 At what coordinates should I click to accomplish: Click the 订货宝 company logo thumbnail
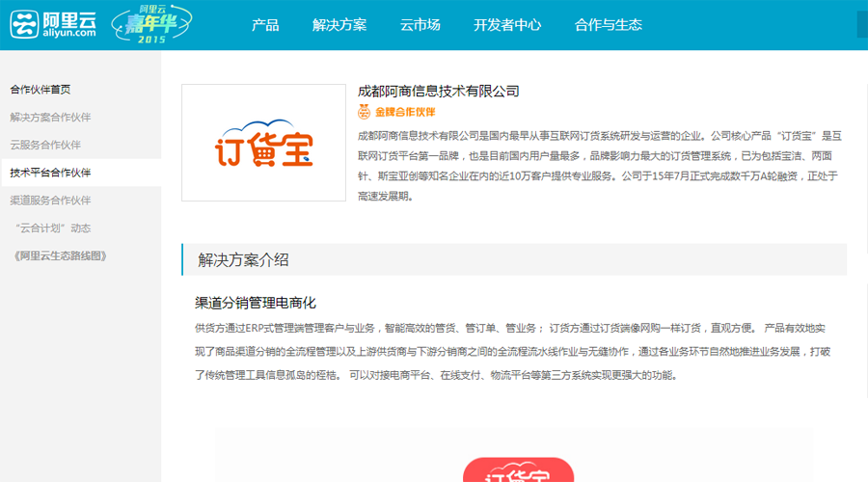pos(263,143)
